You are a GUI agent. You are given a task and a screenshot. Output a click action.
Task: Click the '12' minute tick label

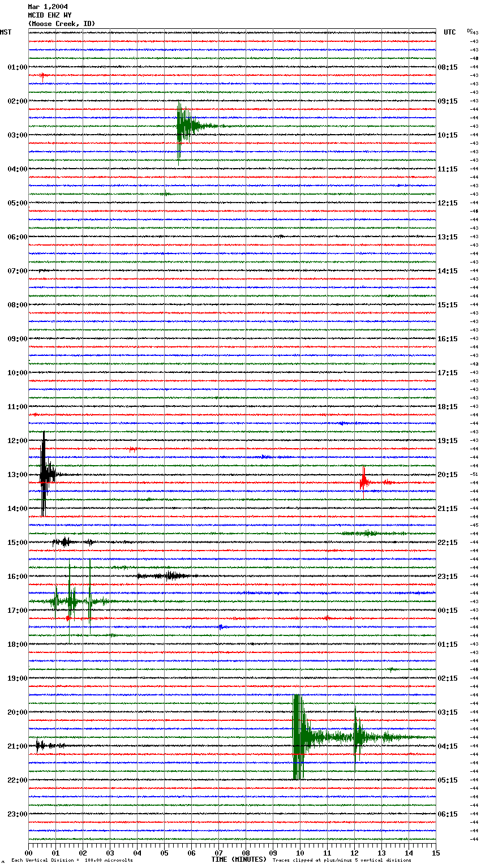354,853
